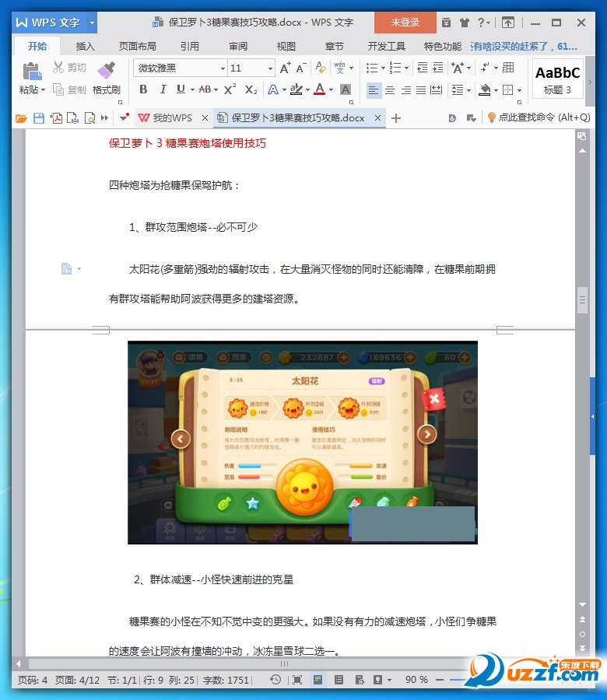Switch to web layout view in status bar
The width and height of the screenshot is (607, 700).
pos(360,680)
